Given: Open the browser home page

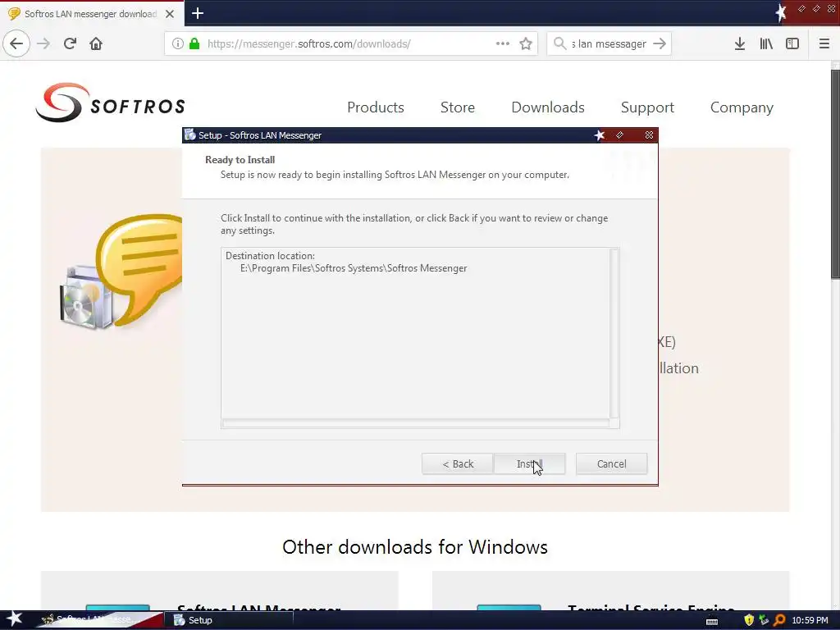Looking at the screenshot, I should (96, 43).
